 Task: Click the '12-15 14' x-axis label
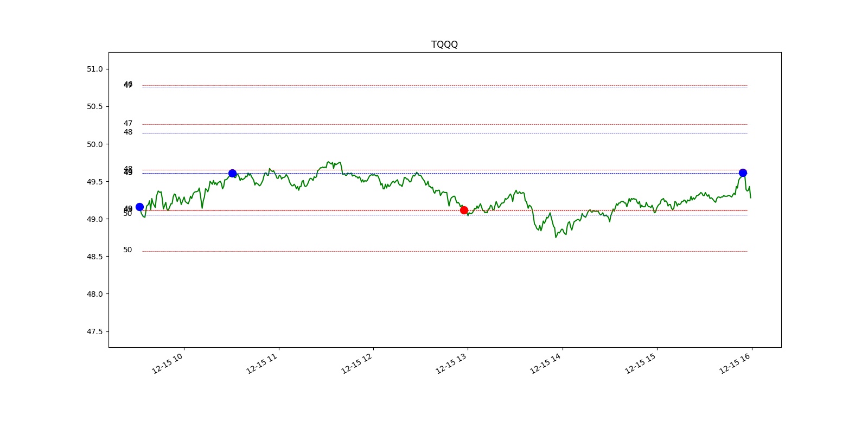click(x=545, y=363)
